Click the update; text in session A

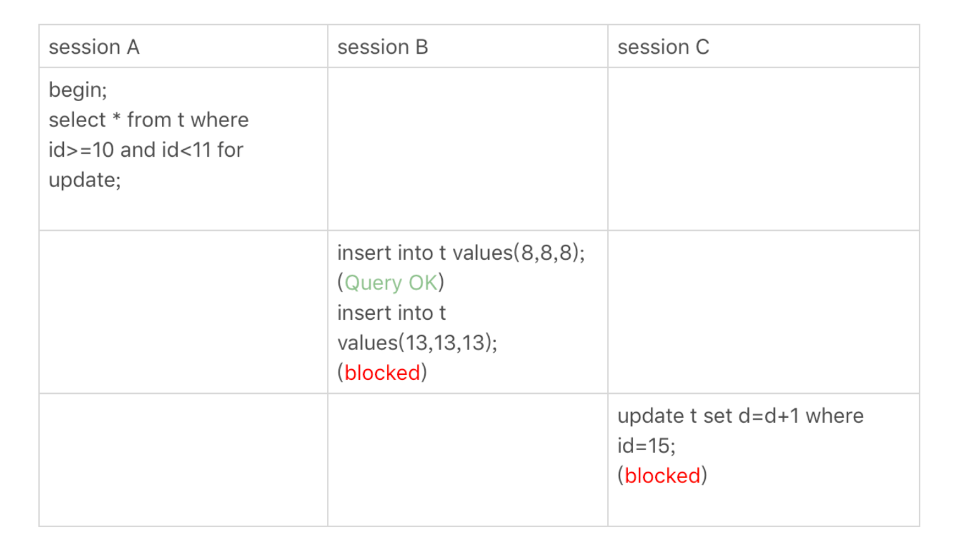coord(85,180)
